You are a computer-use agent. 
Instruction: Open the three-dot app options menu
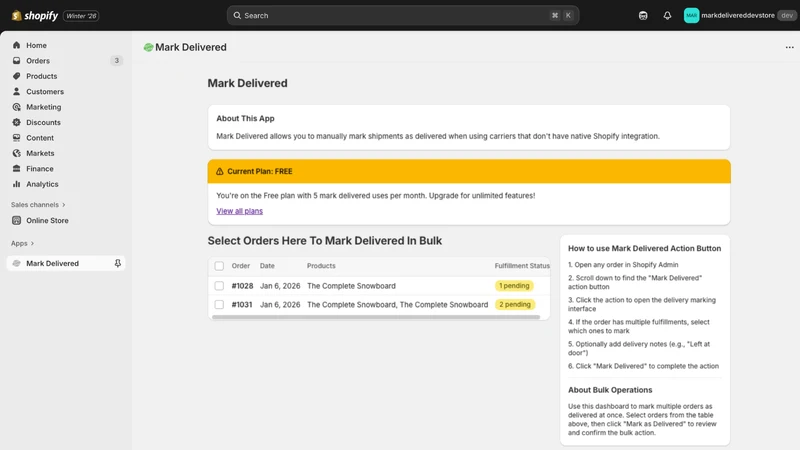coord(789,47)
